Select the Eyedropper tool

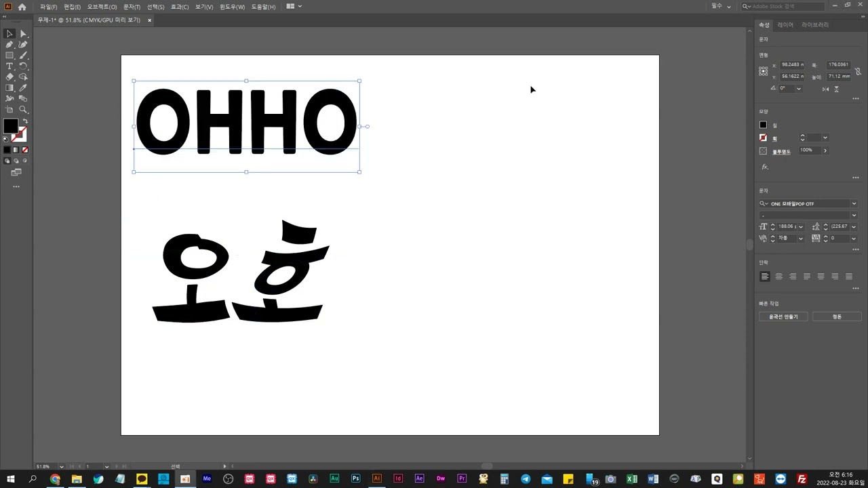tap(23, 88)
